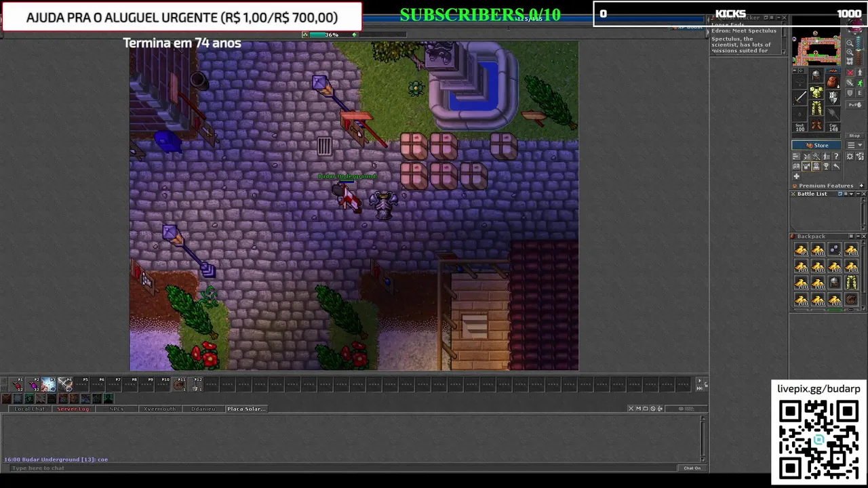The image size is (868, 488).
Task: Select the golden legs in Backpack
Action: pos(851,283)
